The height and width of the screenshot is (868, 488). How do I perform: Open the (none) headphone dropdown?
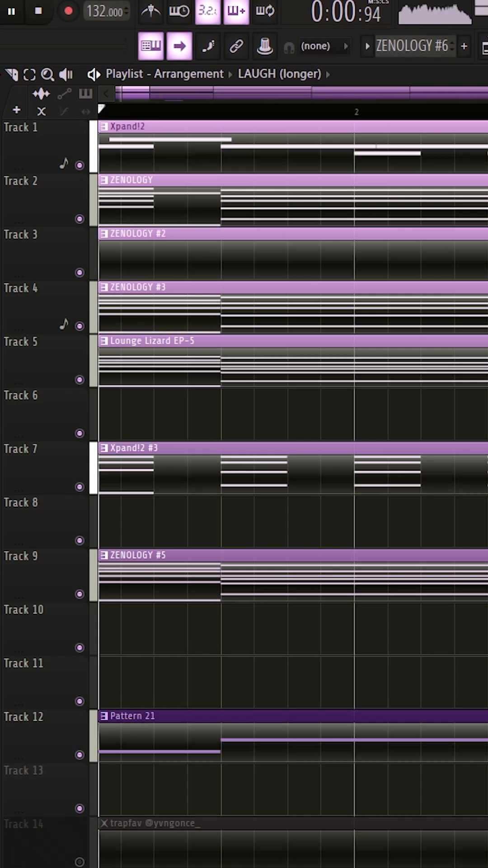[x=316, y=46]
